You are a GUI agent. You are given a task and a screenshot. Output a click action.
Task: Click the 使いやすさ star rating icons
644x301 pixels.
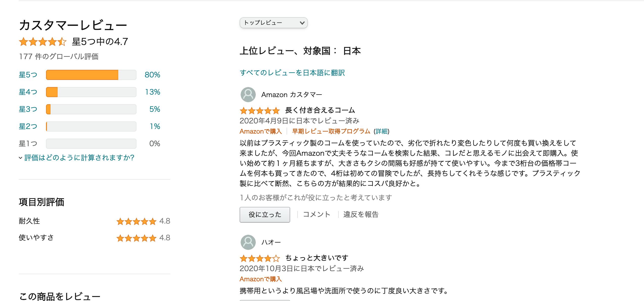[x=136, y=238]
